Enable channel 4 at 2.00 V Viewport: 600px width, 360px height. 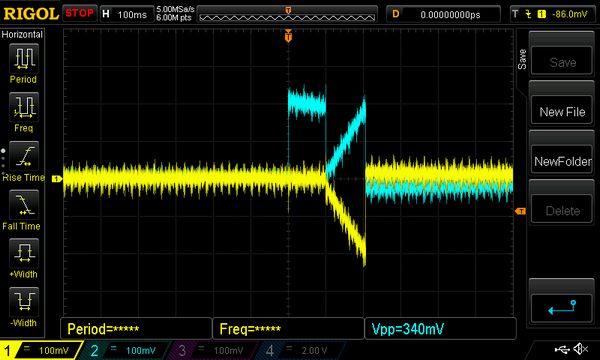click(x=298, y=350)
